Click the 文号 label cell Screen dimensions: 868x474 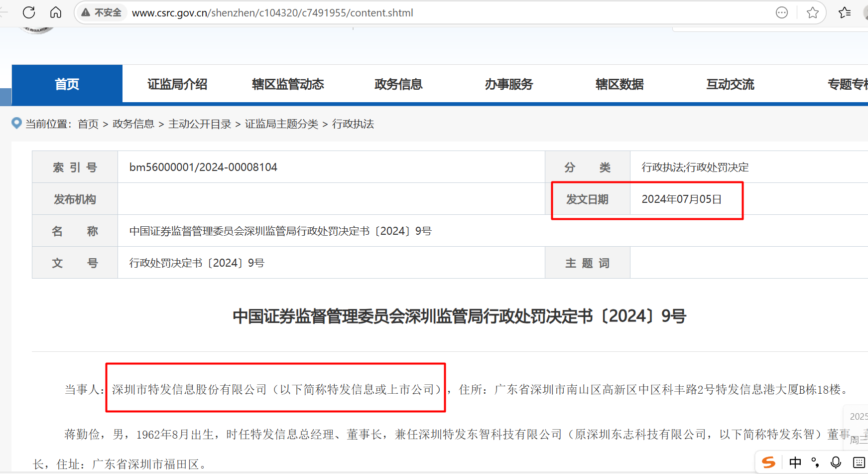pos(75,263)
